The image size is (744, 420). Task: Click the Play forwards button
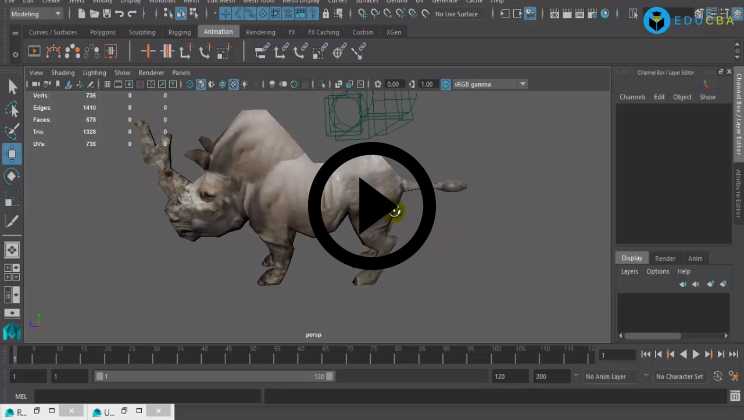696,354
